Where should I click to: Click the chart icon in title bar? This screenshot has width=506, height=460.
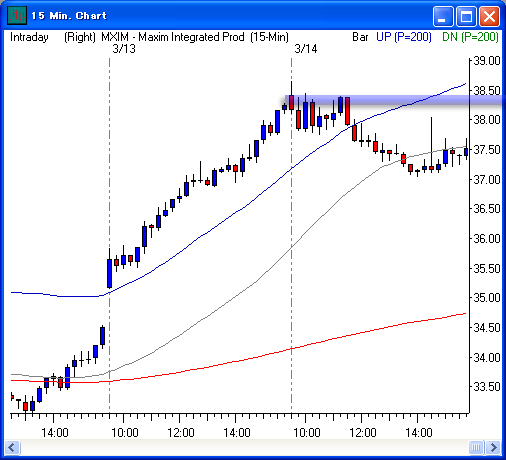(17, 16)
